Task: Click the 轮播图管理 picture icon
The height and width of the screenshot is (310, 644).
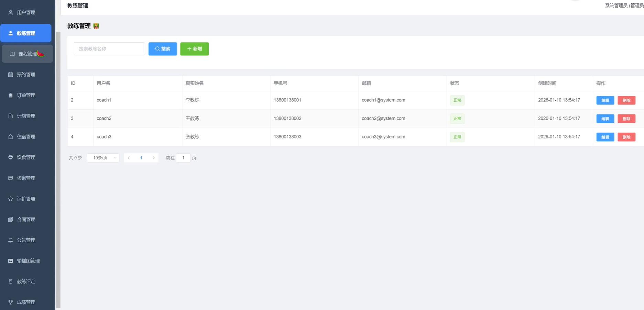Action: (x=11, y=261)
